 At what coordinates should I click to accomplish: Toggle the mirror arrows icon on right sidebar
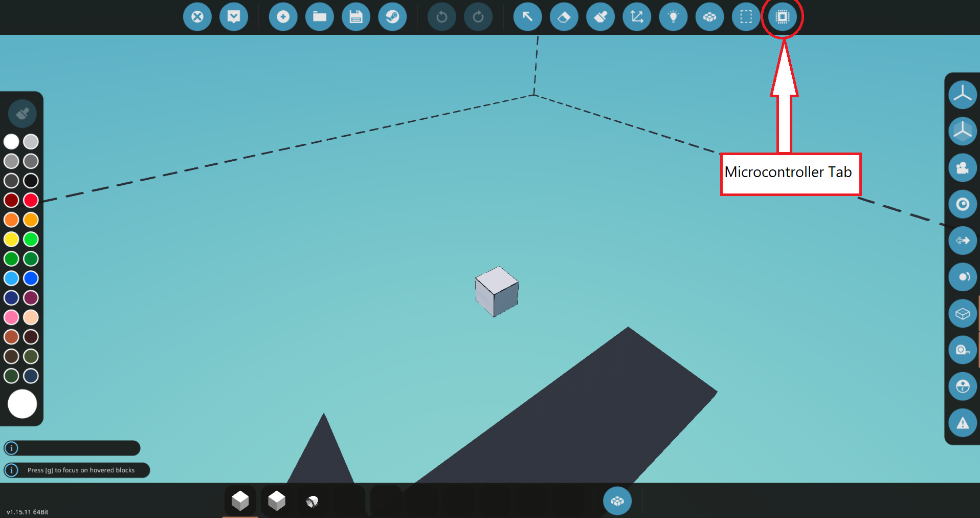(963, 241)
